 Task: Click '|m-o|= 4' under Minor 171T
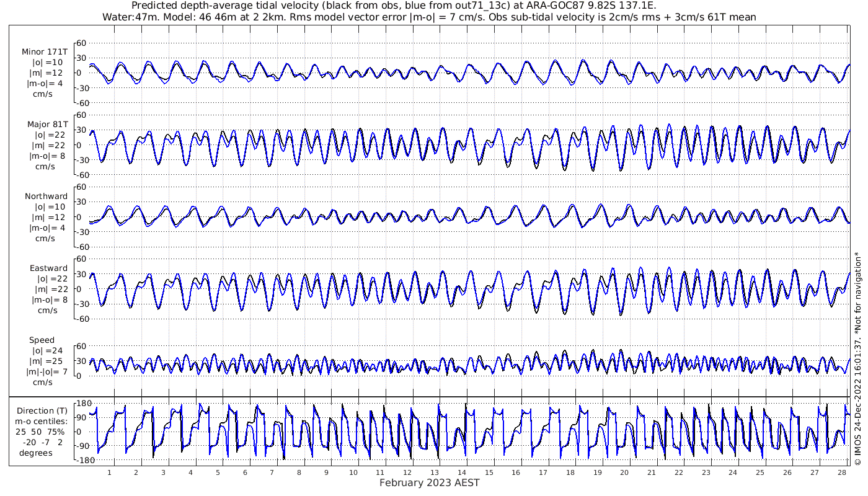click(46, 83)
